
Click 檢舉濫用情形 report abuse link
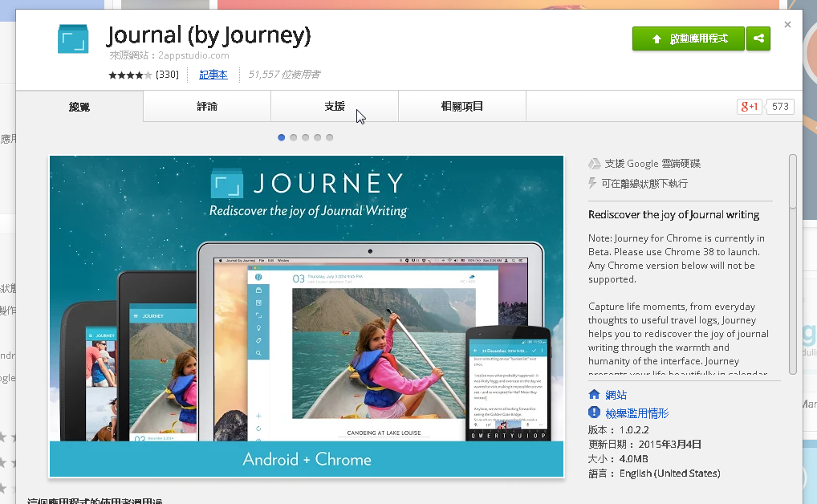click(x=636, y=413)
